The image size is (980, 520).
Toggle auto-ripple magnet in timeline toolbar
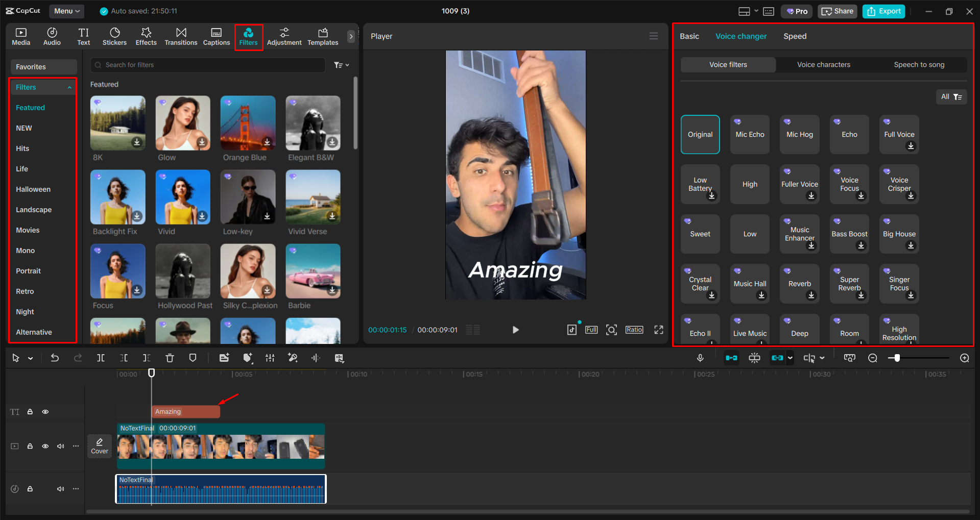731,358
